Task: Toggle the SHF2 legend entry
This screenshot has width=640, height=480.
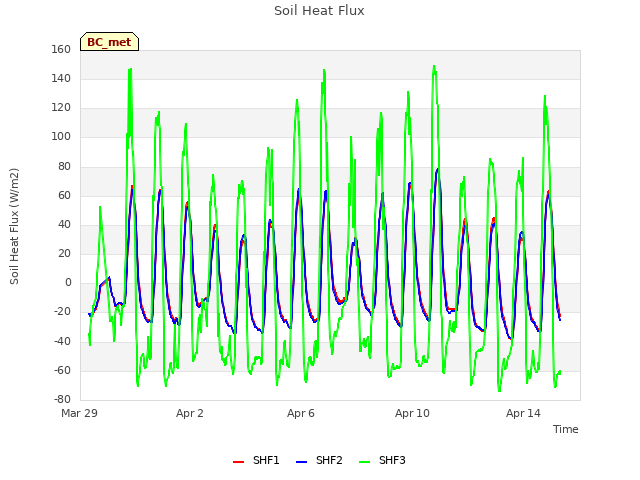Action: [319, 460]
